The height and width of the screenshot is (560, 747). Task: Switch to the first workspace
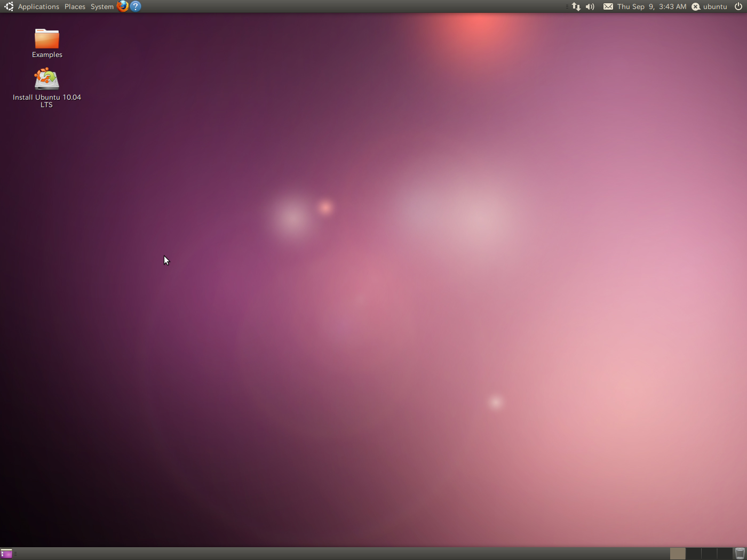click(x=678, y=554)
